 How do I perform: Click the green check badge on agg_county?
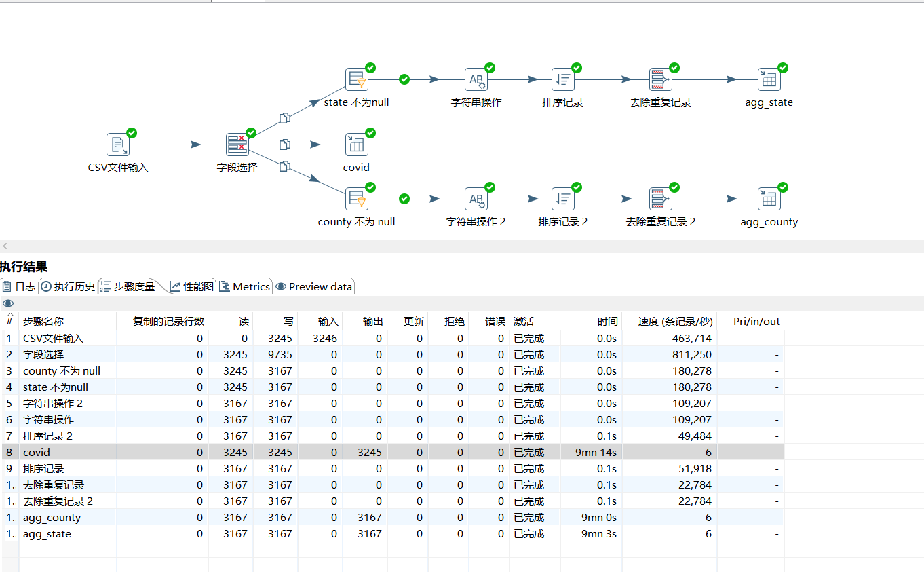(x=783, y=187)
